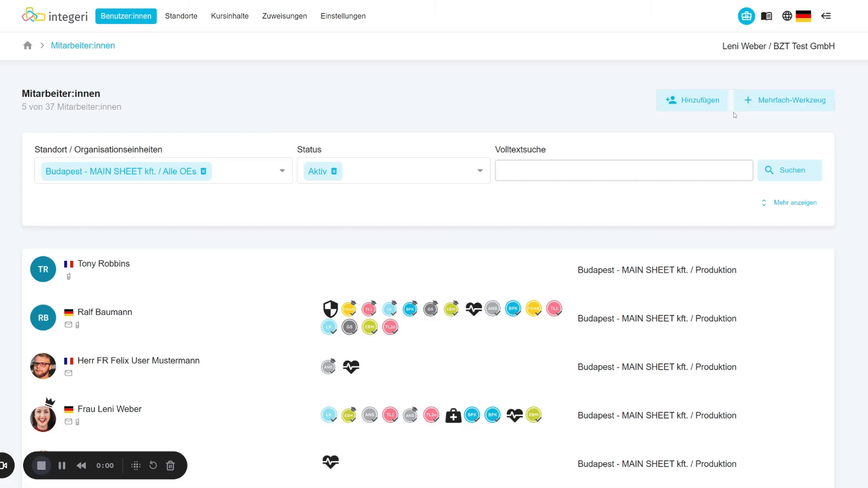Open Ralf Baumann employee entry
Image resolution: width=868 pixels, height=488 pixels.
point(105,312)
